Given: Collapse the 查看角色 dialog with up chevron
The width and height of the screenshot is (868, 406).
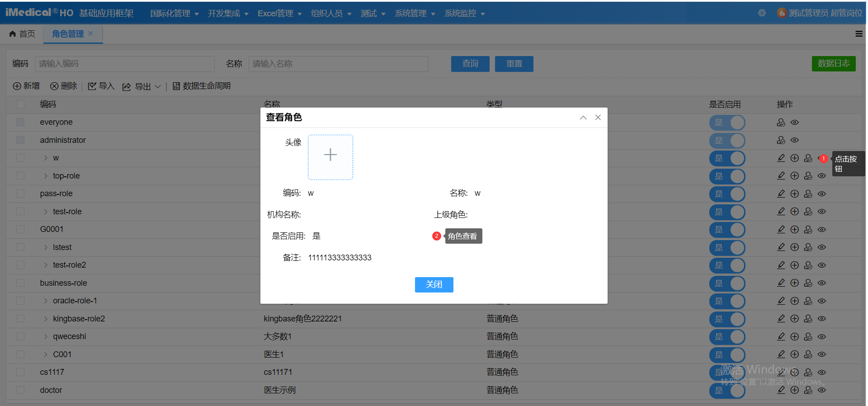Looking at the screenshot, I should 583,118.
